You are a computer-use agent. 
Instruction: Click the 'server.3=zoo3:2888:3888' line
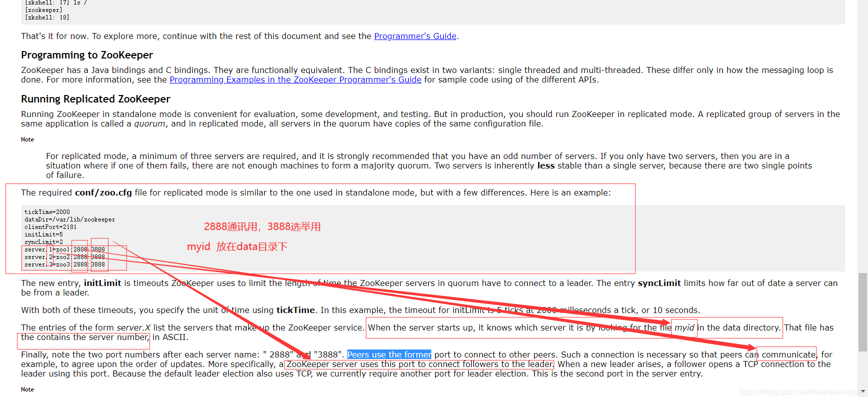64,264
